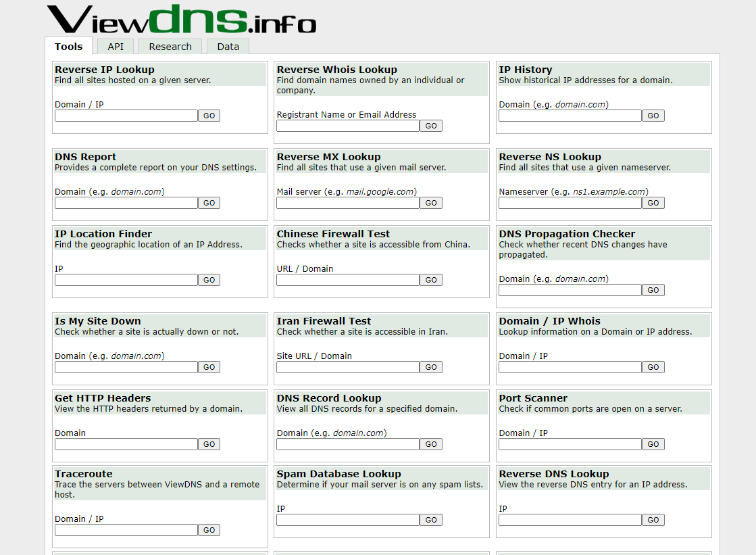Click GO for Reverse Whois Lookup
The width and height of the screenshot is (756, 555).
(x=431, y=126)
